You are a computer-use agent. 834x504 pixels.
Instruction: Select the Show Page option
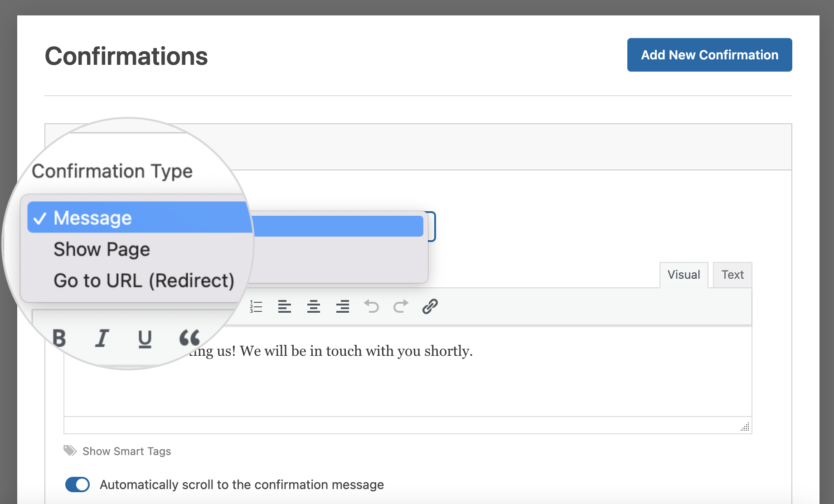[102, 249]
